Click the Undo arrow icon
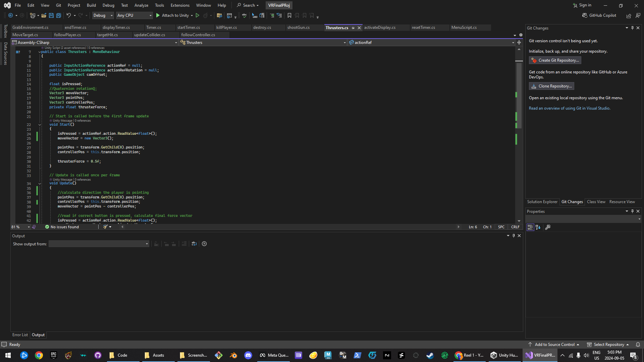Image resolution: width=644 pixels, height=362 pixels. coord(68,15)
